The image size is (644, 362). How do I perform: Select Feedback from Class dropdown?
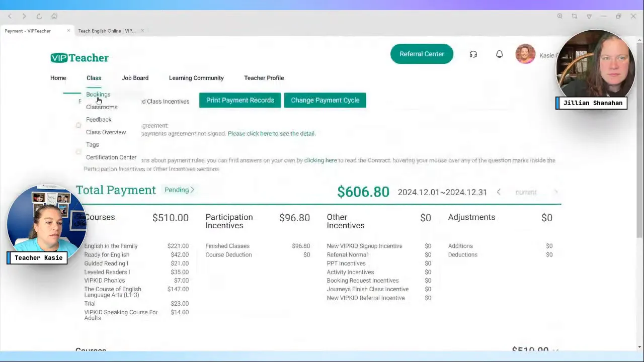(x=99, y=120)
